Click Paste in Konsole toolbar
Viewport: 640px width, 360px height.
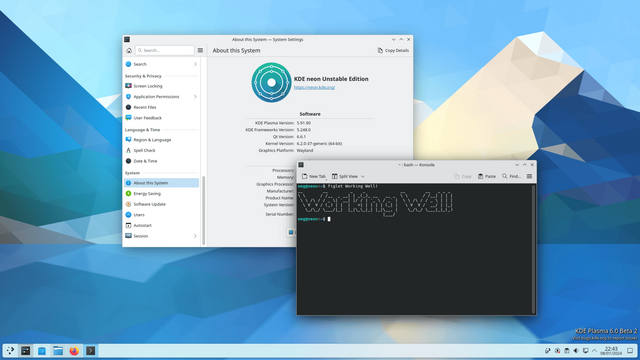pos(487,176)
